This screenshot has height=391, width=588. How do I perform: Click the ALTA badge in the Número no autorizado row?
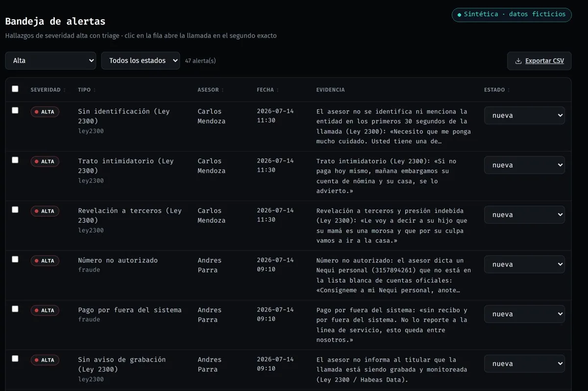45,261
